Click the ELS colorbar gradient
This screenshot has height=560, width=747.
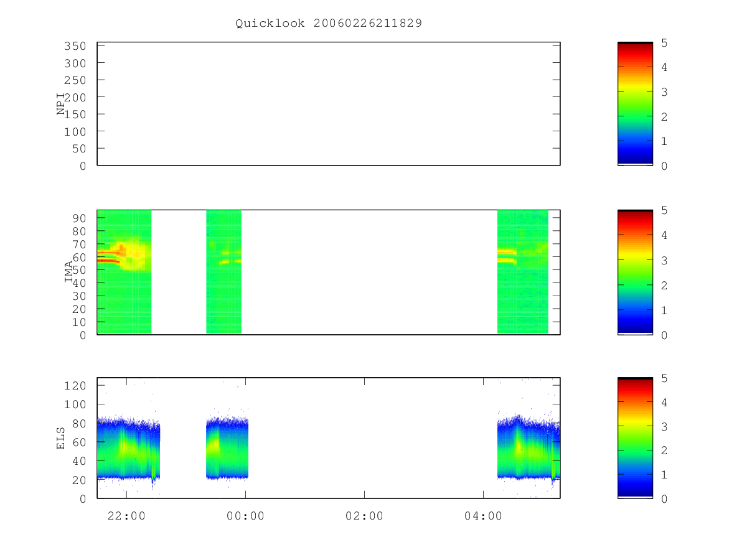click(x=635, y=437)
